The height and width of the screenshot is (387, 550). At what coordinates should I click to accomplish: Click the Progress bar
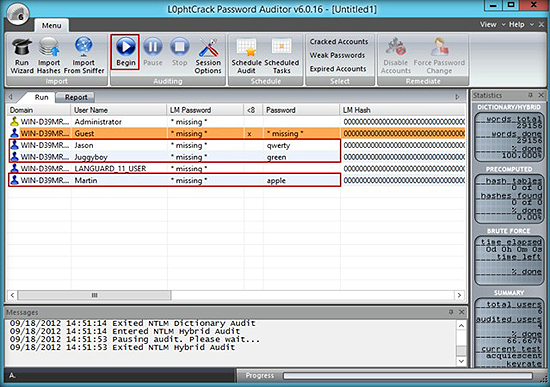pyautogui.click(x=408, y=376)
